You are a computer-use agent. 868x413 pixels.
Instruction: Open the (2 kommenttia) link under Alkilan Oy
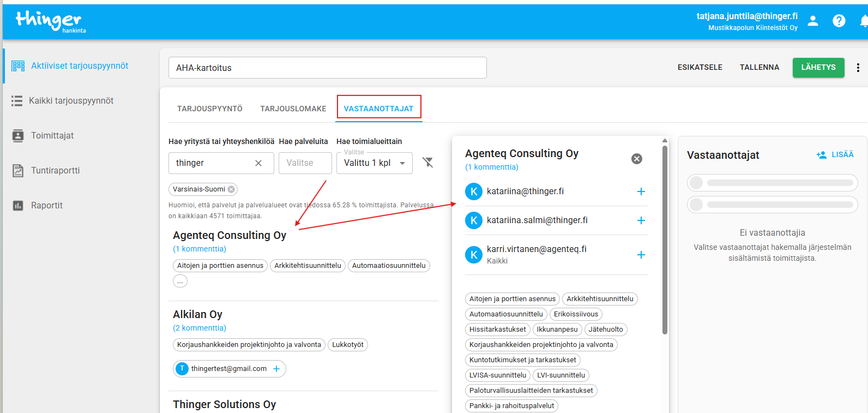[200, 328]
